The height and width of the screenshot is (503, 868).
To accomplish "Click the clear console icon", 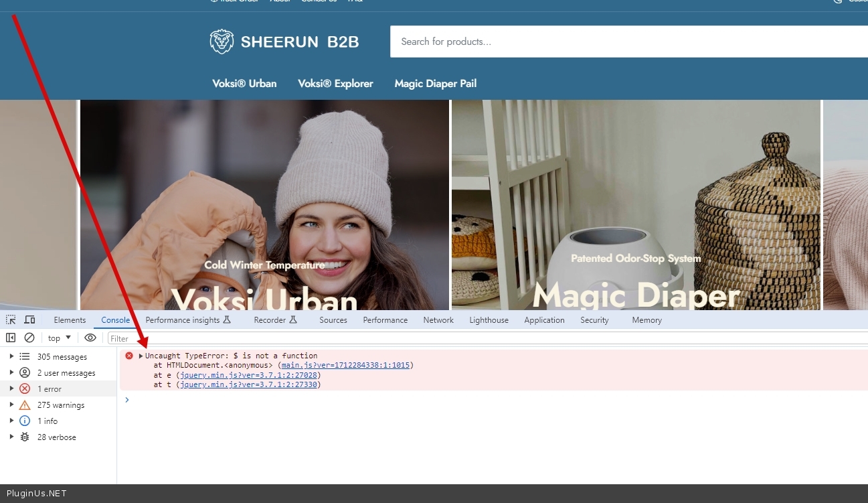I will [29, 338].
